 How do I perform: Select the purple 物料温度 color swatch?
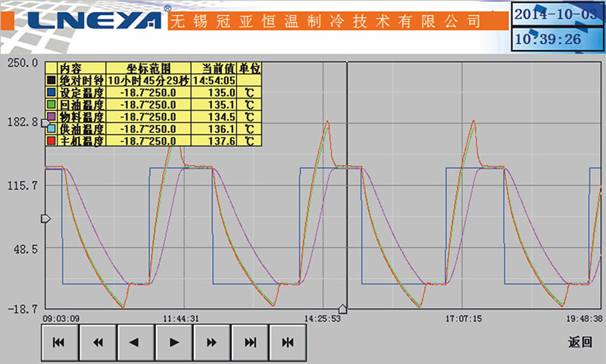click(x=52, y=116)
